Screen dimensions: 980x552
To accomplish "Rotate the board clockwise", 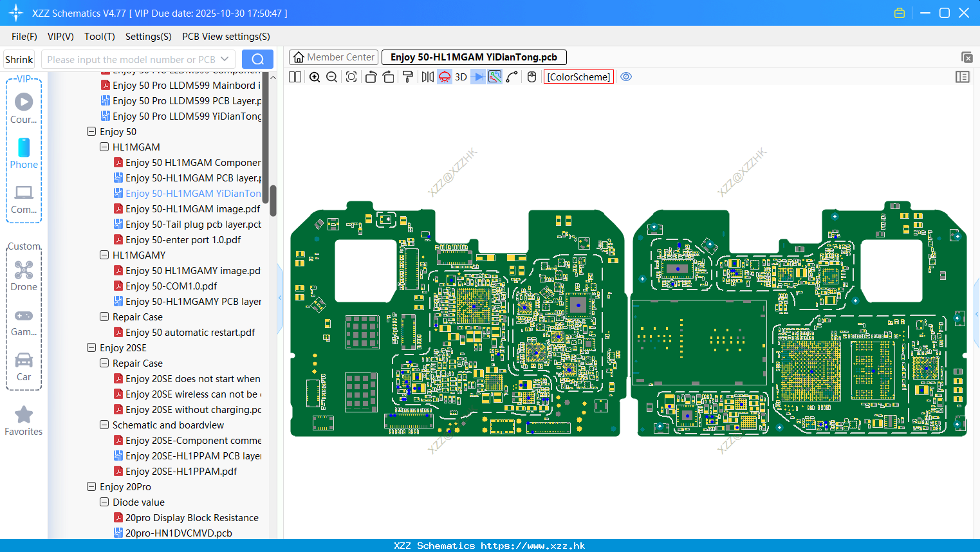I will pos(389,77).
